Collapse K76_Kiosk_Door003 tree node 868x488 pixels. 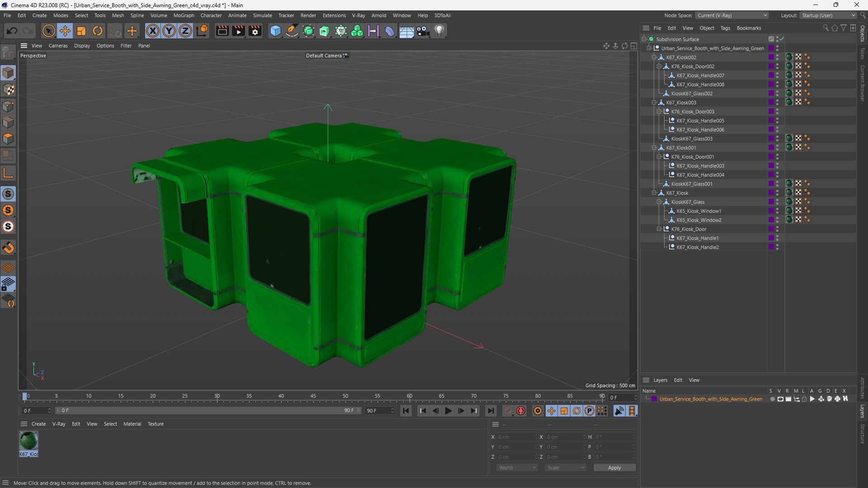pyautogui.click(x=659, y=112)
